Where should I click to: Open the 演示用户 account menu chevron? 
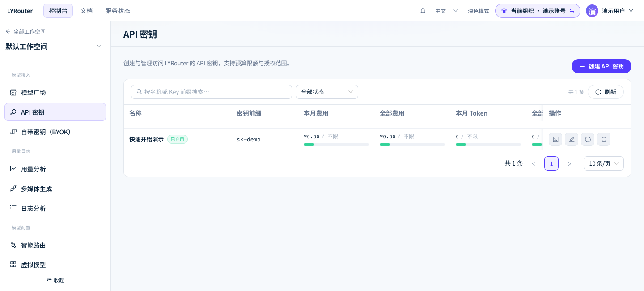pos(631,11)
